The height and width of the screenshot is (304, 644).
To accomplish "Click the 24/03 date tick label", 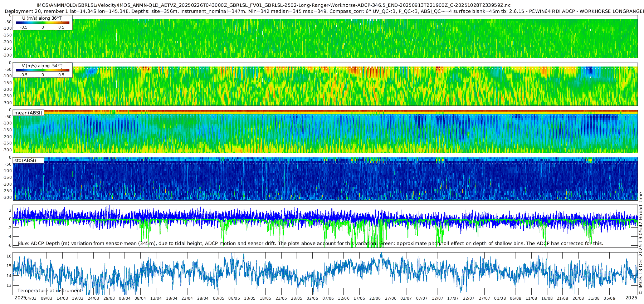I will [93, 298].
